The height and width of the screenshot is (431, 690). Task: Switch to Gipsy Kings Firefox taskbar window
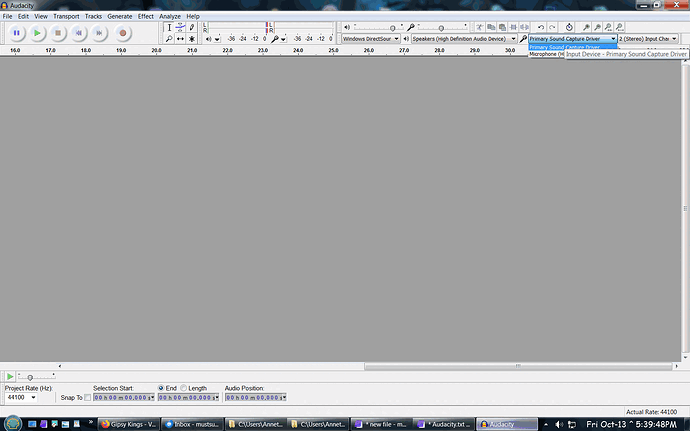pyautogui.click(x=128, y=424)
